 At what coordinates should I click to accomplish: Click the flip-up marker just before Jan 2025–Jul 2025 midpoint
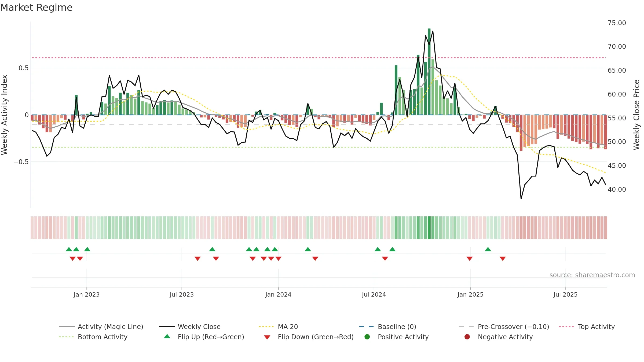tap(488, 249)
